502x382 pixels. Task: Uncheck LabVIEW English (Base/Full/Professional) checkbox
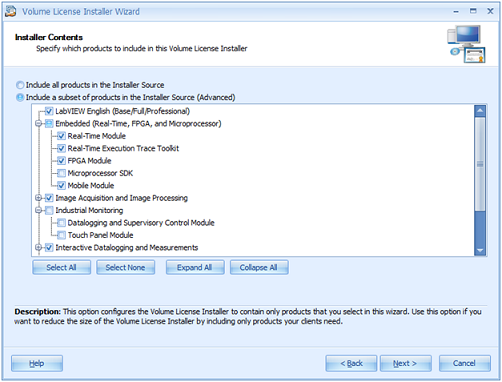(x=49, y=111)
